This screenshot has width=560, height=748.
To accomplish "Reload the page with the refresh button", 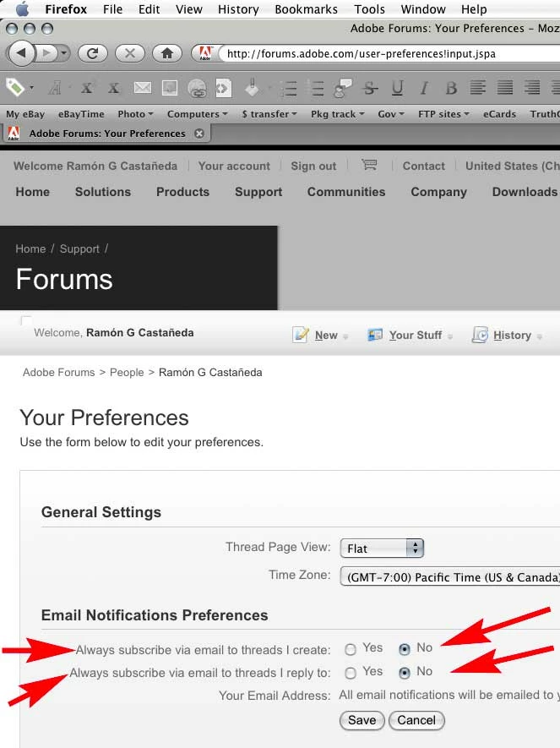I will 92,53.
